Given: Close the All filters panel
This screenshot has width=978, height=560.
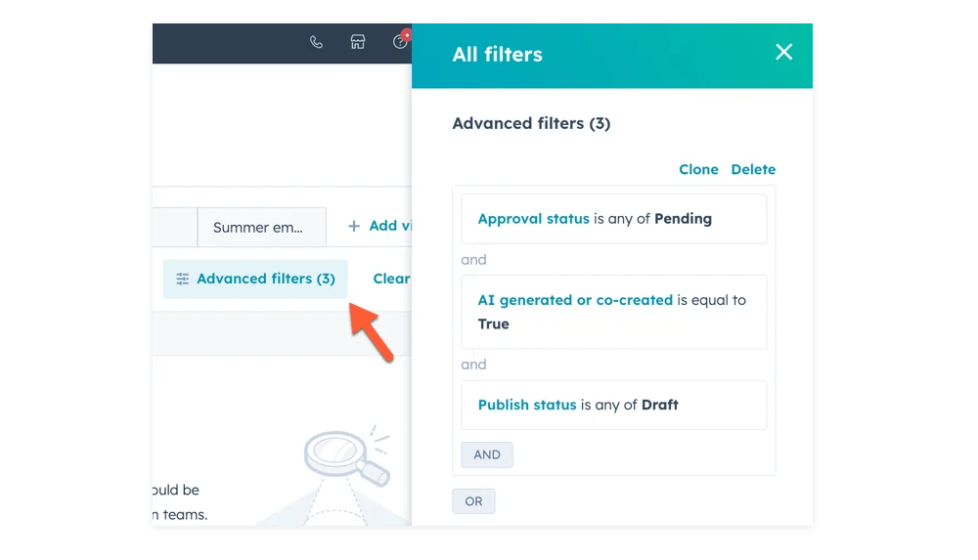Looking at the screenshot, I should pyautogui.click(x=783, y=53).
